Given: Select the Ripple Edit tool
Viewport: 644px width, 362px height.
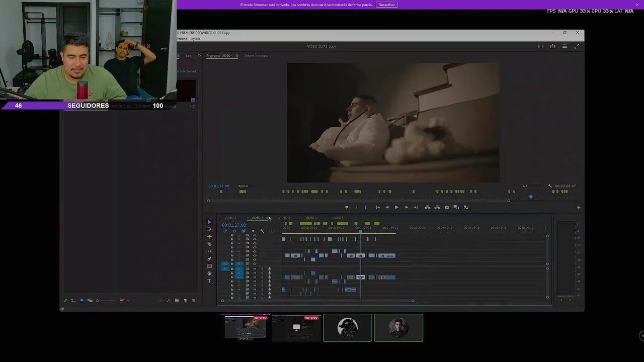Looking at the screenshot, I should coord(210,237).
